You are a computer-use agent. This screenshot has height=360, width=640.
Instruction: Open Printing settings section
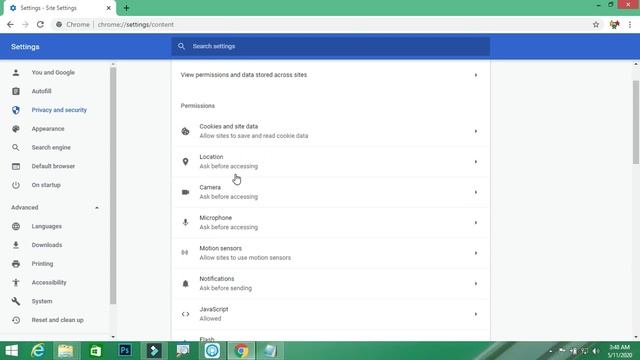(x=42, y=264)
